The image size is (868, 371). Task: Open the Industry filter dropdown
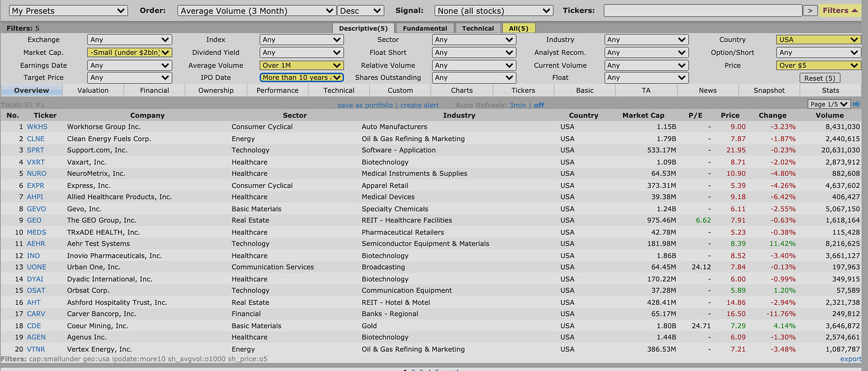point(647,39)
